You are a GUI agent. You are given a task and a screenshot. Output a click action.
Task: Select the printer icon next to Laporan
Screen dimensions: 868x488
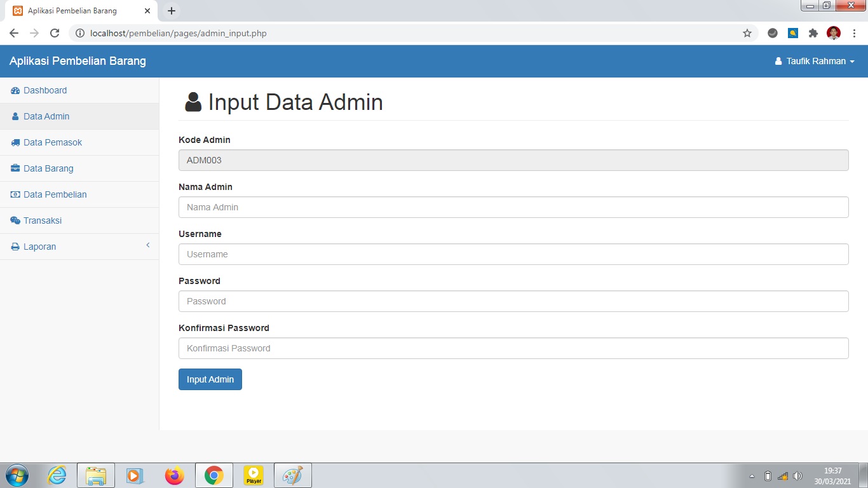(x=15, y=247)
